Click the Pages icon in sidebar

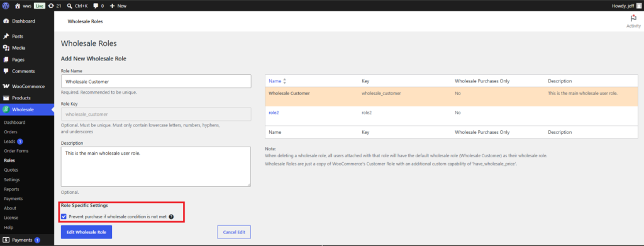click(x=6, y=60)
